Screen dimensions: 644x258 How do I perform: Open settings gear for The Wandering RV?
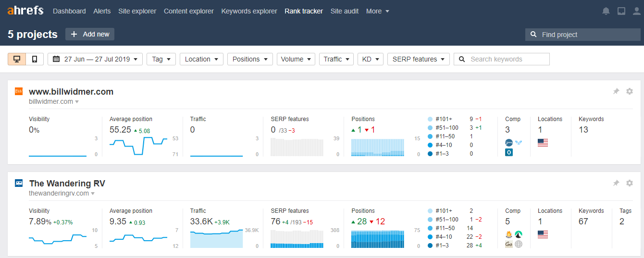point(630,183)
